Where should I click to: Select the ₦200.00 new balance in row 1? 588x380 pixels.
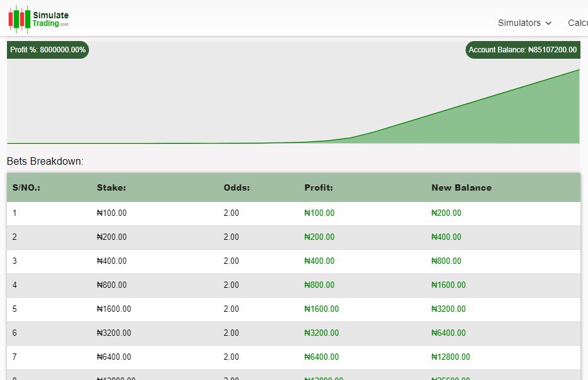[446, 213]
